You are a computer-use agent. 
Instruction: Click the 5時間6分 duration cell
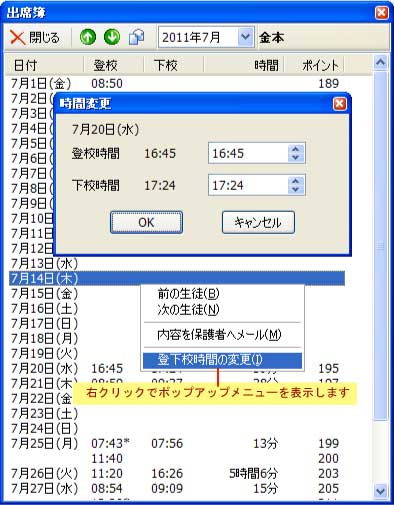(x=253, y=474)
